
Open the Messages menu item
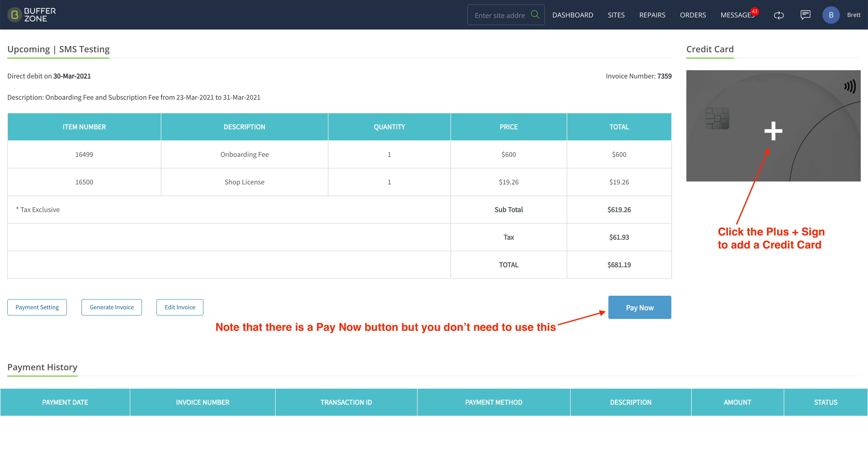[x=737, y=15]
